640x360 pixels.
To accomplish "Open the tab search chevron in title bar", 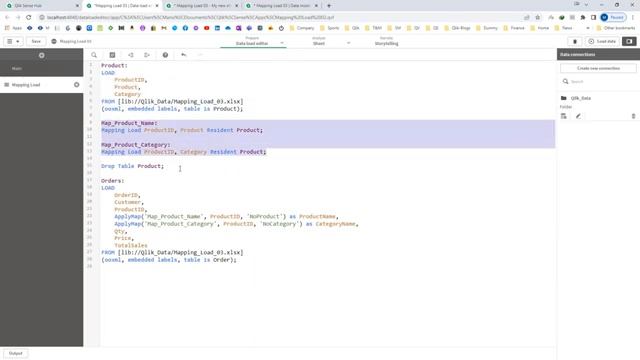I will click(587, 5).
